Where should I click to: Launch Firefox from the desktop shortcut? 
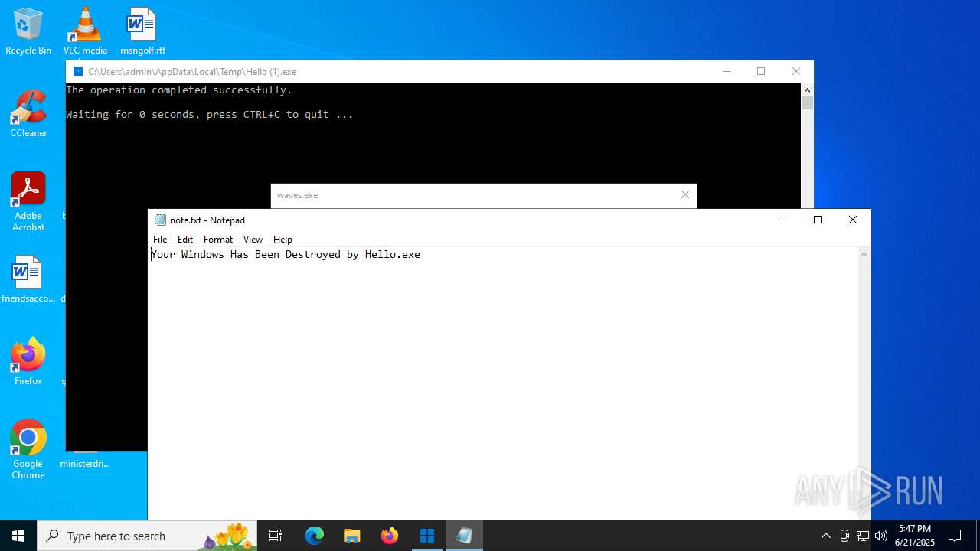coord(28,361)
